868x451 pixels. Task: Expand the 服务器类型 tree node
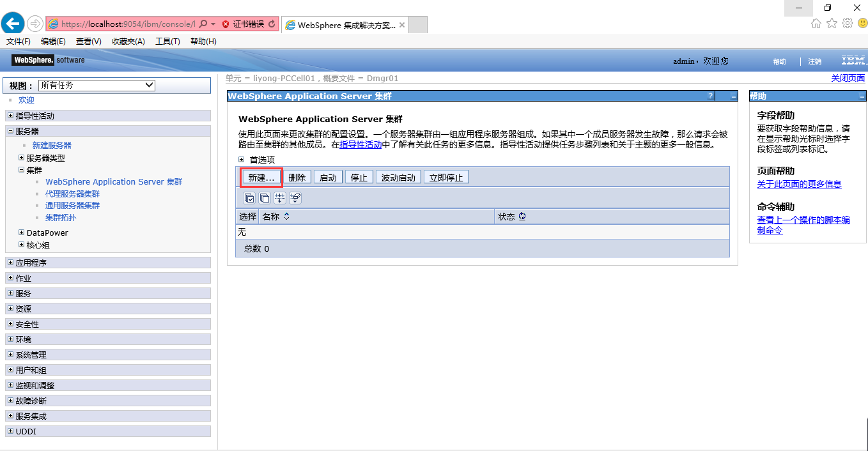21,158
